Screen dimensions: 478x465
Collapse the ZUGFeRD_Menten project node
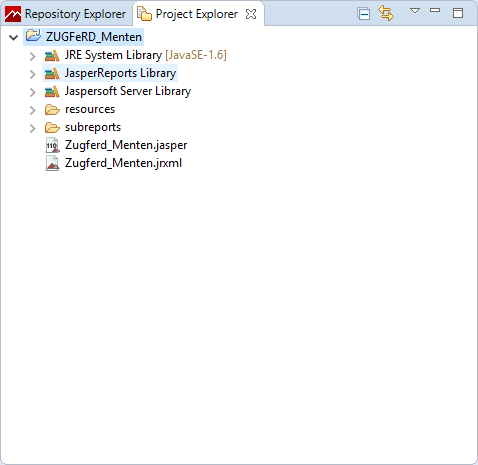[13, 37]
